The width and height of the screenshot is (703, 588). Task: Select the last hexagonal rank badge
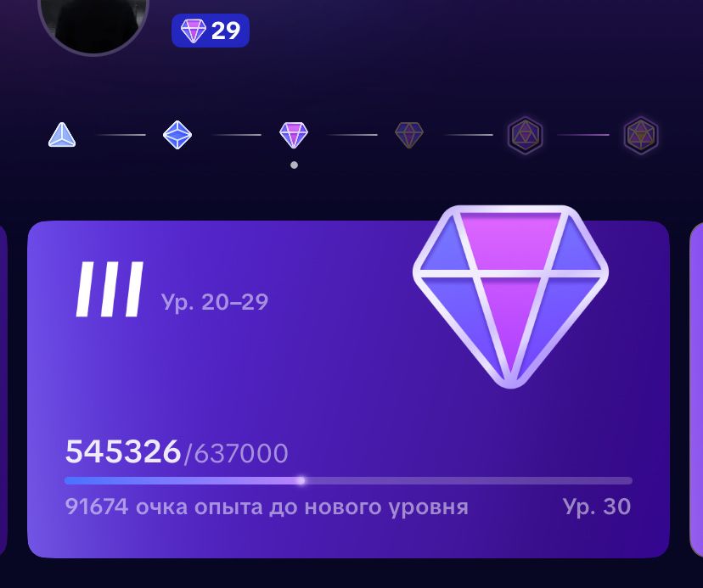click(641, 135)
